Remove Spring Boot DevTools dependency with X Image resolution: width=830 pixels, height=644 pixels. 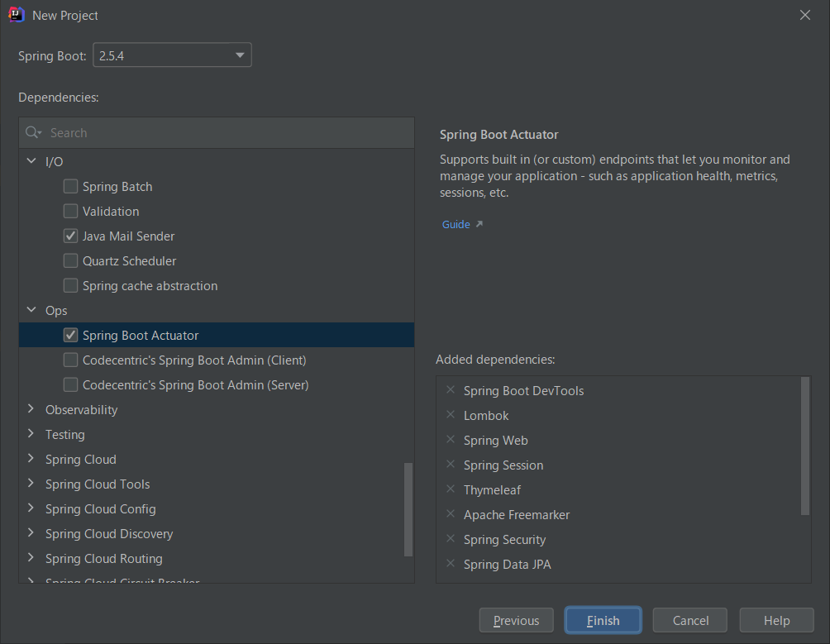point(451,390)
